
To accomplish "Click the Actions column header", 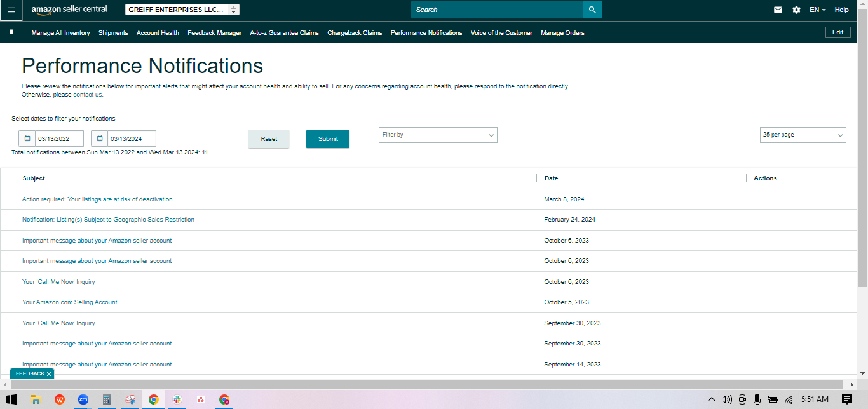I will click(765, 178).
